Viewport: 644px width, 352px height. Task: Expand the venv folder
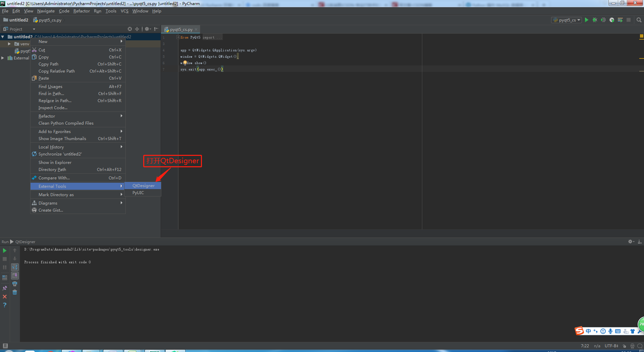tap(9, 44)
